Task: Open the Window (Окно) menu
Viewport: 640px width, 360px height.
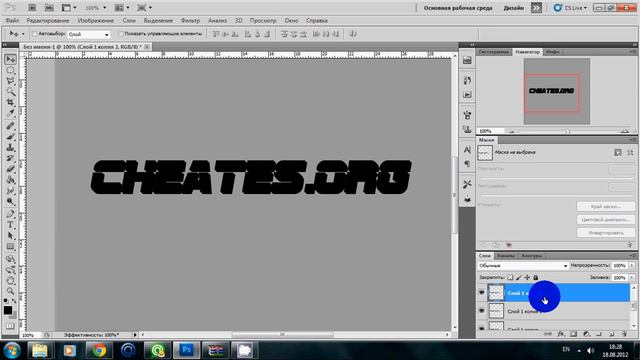Action: click(291, 20)
